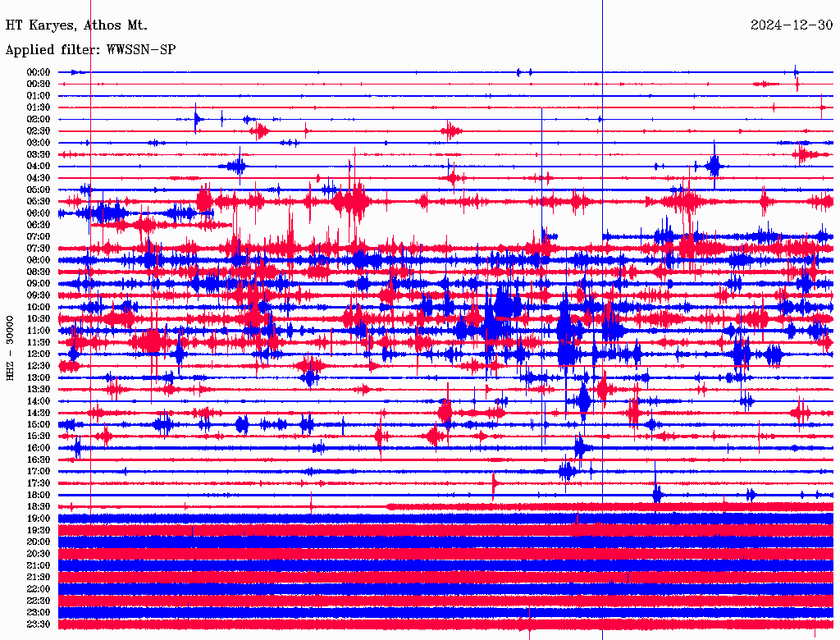Select the 06:00 time row label

[39, 213]
